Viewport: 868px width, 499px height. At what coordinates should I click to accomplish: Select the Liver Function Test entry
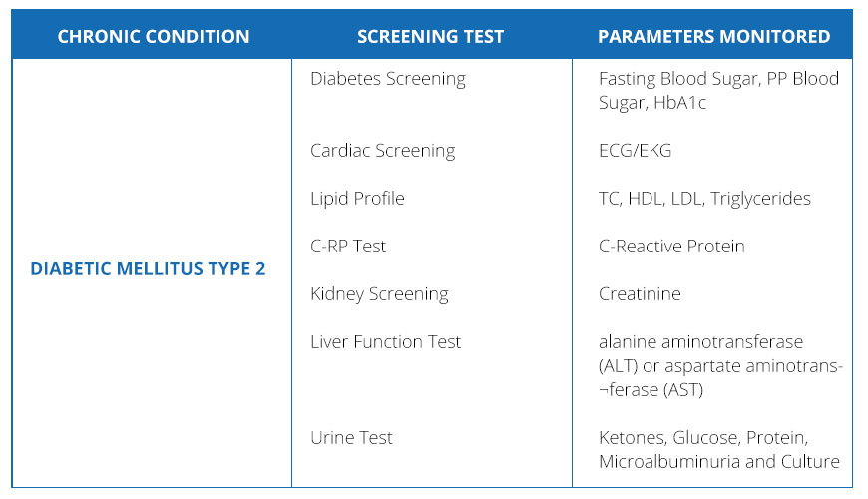[x=385, y=342]
